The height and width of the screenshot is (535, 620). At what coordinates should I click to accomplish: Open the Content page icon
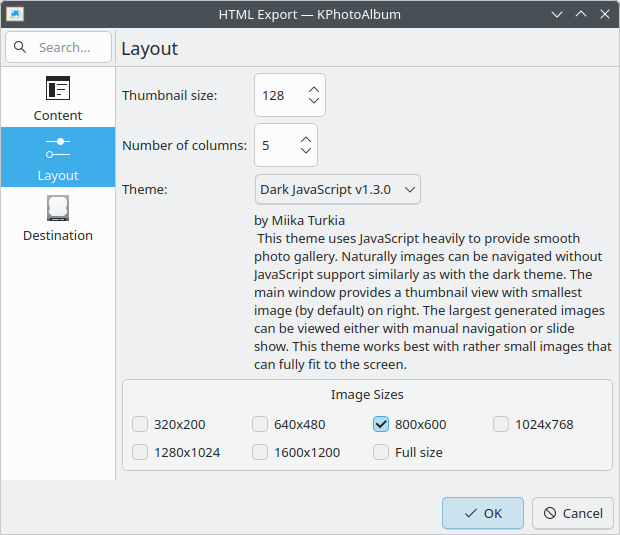point(58,89)
